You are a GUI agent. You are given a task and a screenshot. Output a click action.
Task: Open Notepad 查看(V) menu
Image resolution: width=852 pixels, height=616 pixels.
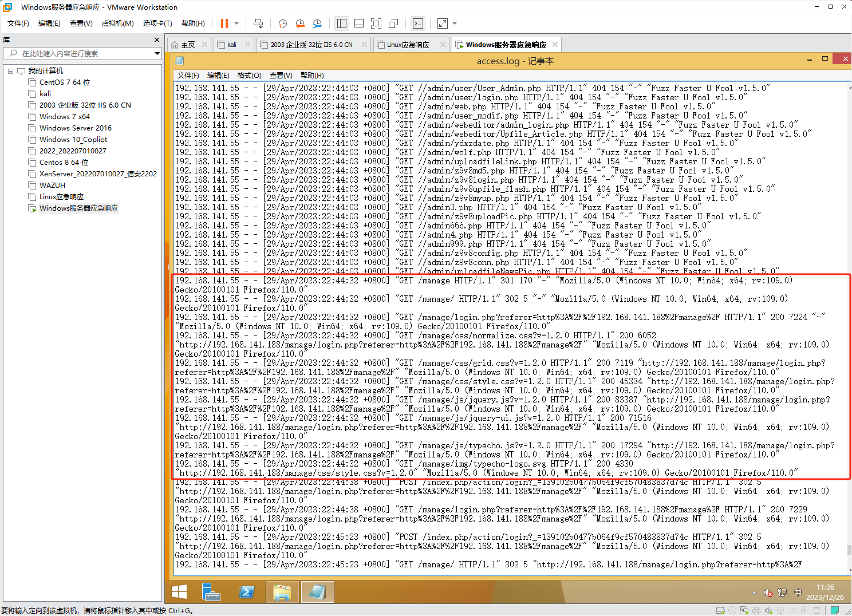[281, 76]
